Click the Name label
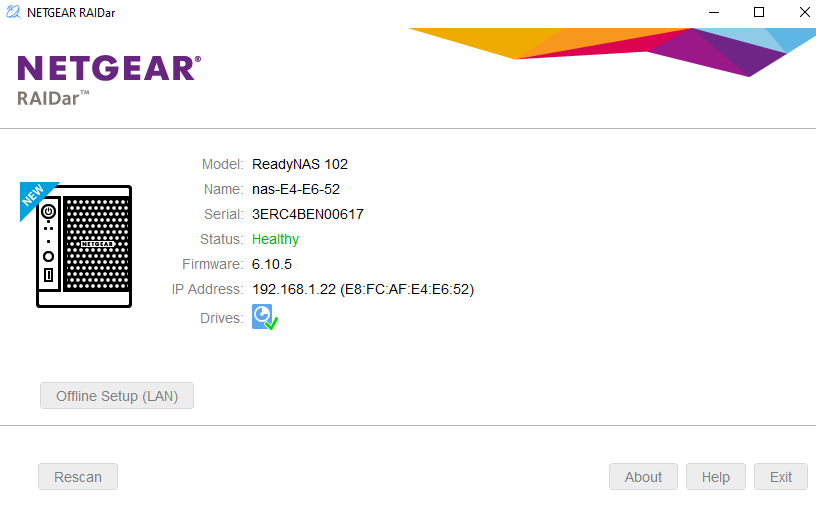Image resolution: width=816 pixels, height=505 pixels. [x=223, y=189]
